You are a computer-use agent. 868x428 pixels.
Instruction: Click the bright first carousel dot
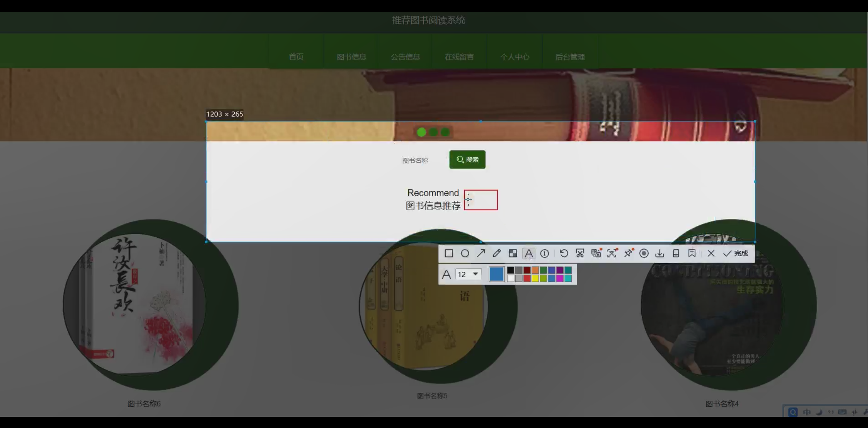422,132
